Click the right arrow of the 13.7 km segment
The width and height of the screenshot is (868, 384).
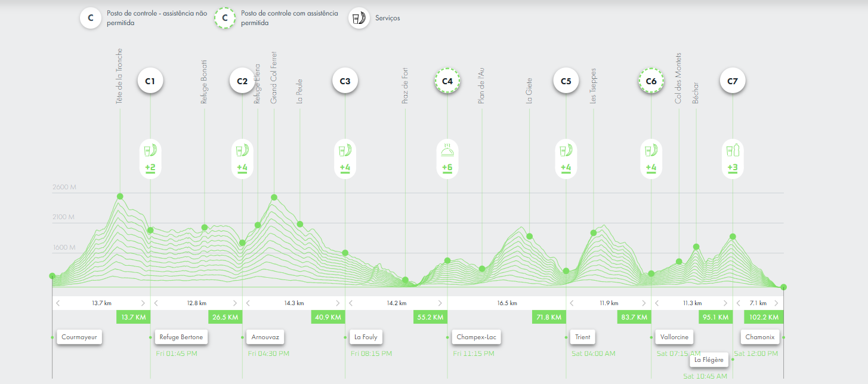pyautogui.click(x=143, y=303)
